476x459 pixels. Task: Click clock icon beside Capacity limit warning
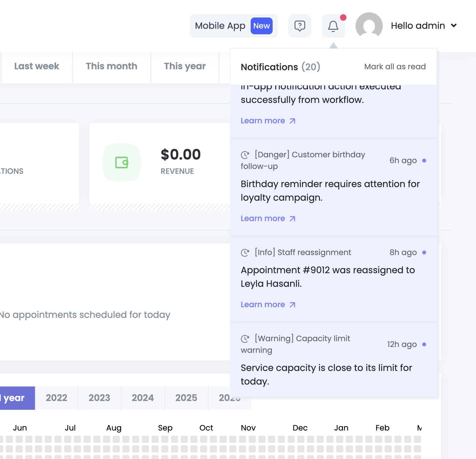click(x=245, y=339)
